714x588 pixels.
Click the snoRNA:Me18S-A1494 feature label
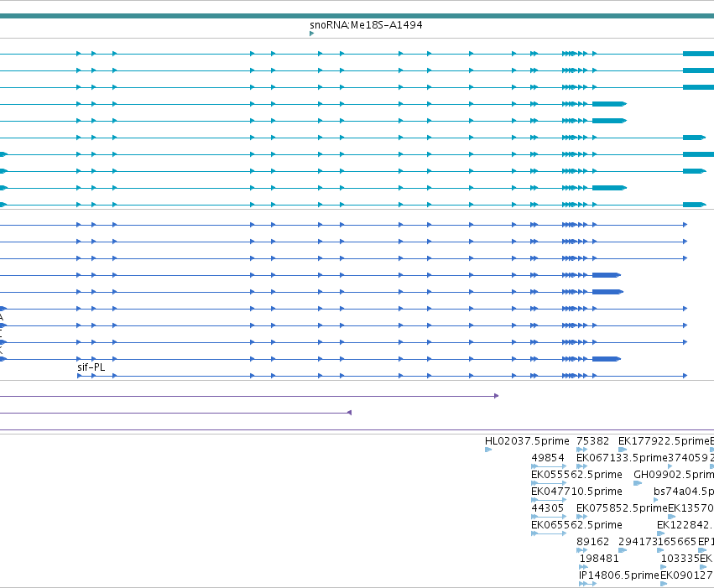[366, 25]
